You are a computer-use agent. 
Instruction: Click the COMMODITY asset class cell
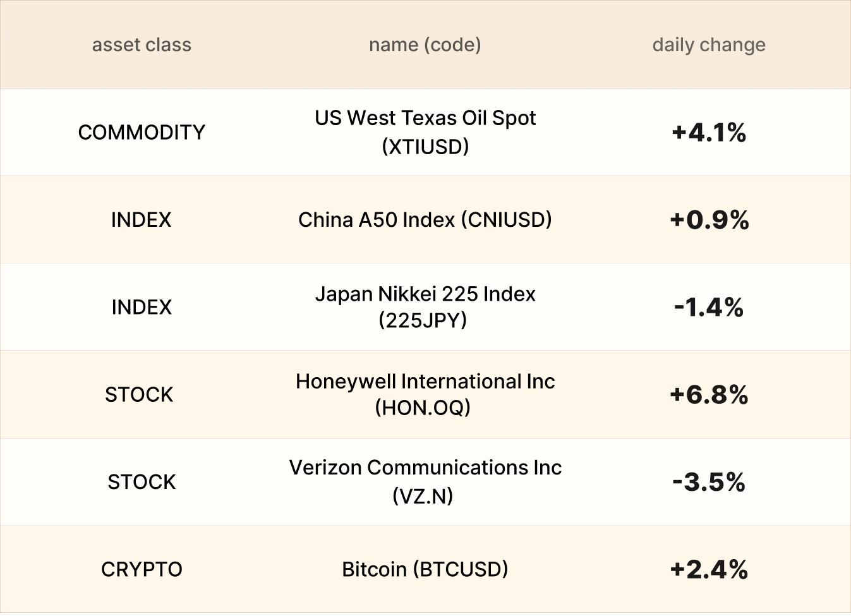(142, 132)
